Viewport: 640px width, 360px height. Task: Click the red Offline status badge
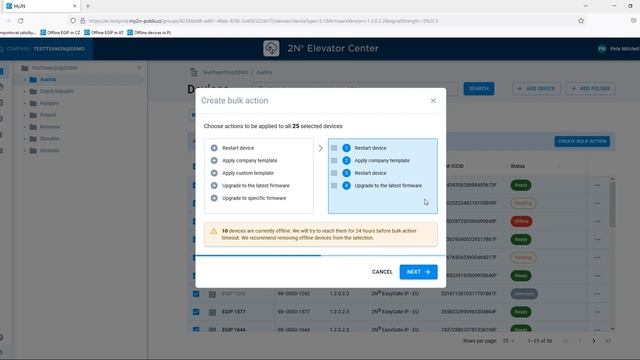pyautogui.click(x=521, y=221)
